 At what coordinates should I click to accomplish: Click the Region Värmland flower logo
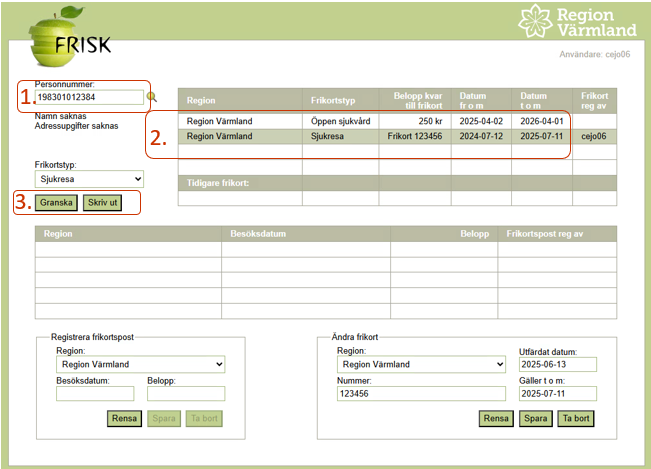(535, 22)
